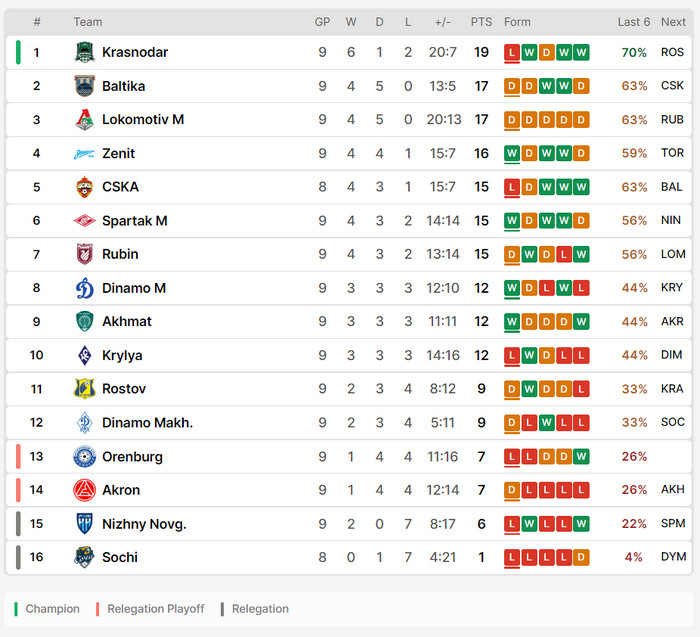Click Krasnodar's 70% last-6 percentage
This screenshot has width=700, height=637.
[x=634, y=52]
